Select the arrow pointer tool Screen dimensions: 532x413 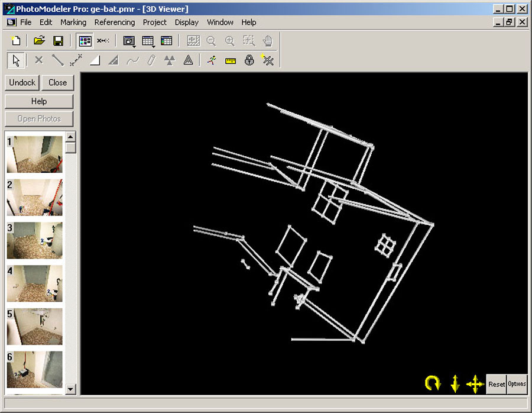(x=16, y=61)
